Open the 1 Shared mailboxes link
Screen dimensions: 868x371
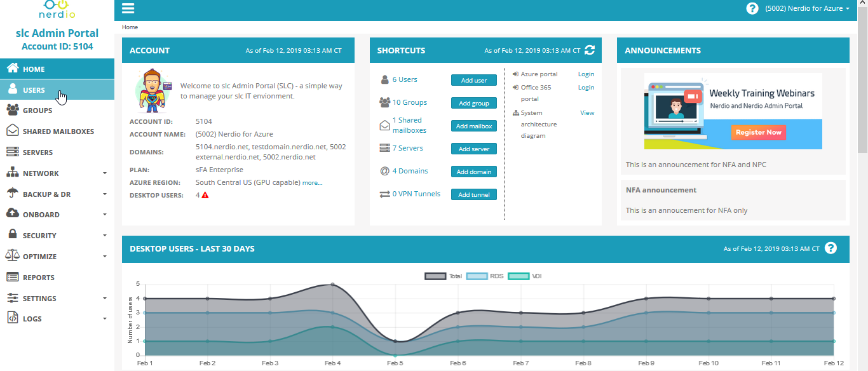[409, 125]
